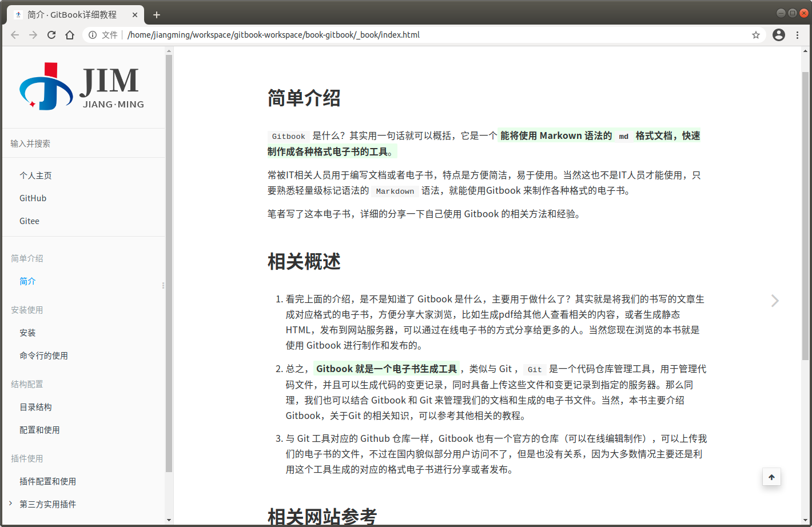Click the sidebar splitter drag handle

pos(163,285)
